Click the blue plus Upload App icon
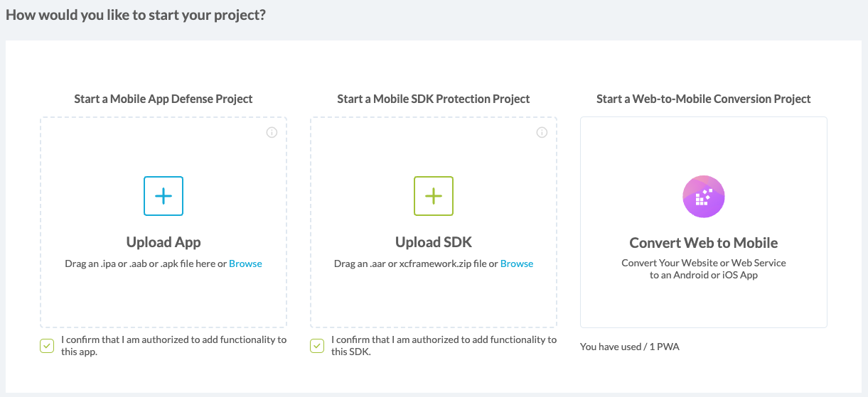The image size is (868, 397). click(164, 196)
